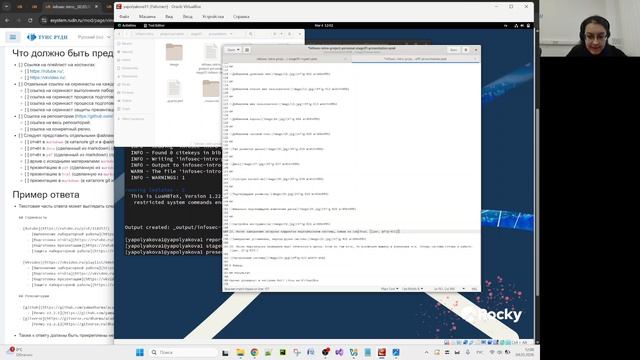Click the browser forward arrow

pos(18,20)
